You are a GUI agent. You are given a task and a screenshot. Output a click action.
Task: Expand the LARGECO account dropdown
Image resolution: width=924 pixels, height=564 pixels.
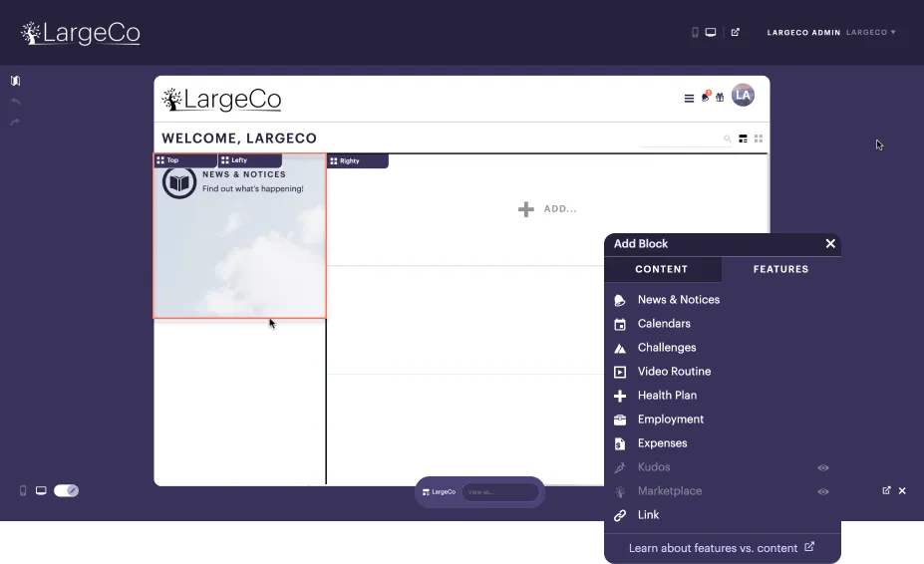click(871, 33)
